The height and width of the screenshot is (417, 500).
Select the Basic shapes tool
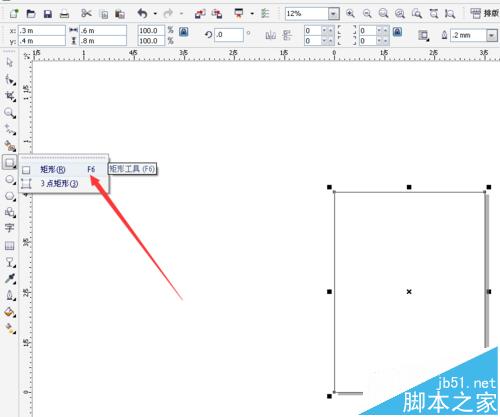(x=10, y=212)
